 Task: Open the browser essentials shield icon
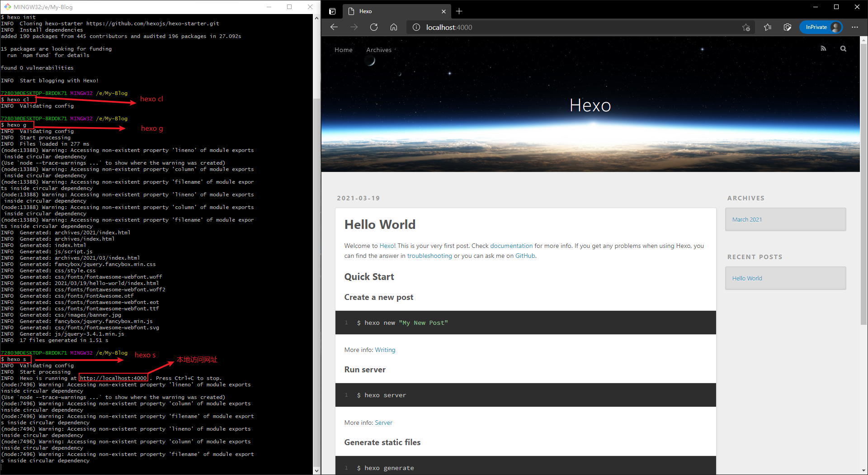[x=788, y=27]
